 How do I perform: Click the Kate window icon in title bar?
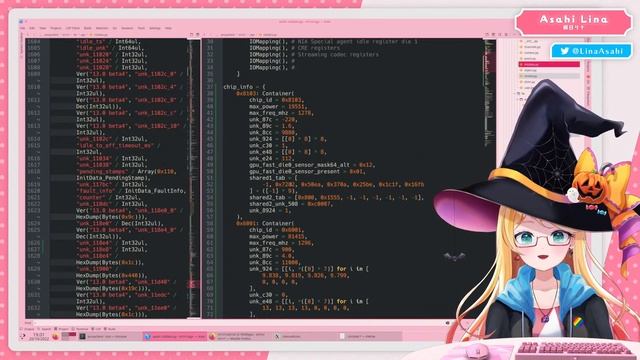coord(21,21)
